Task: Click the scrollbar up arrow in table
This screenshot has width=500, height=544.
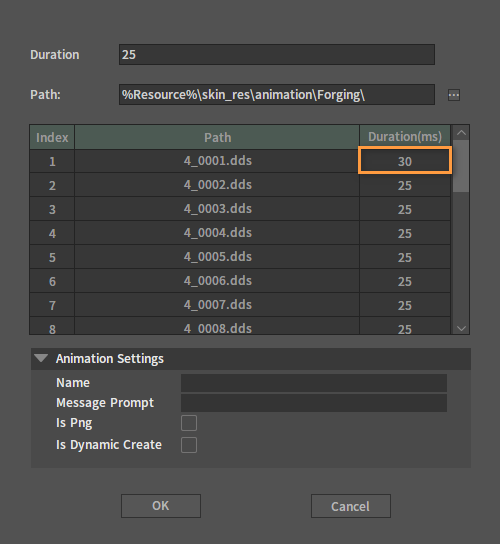Action: point(461,133)
